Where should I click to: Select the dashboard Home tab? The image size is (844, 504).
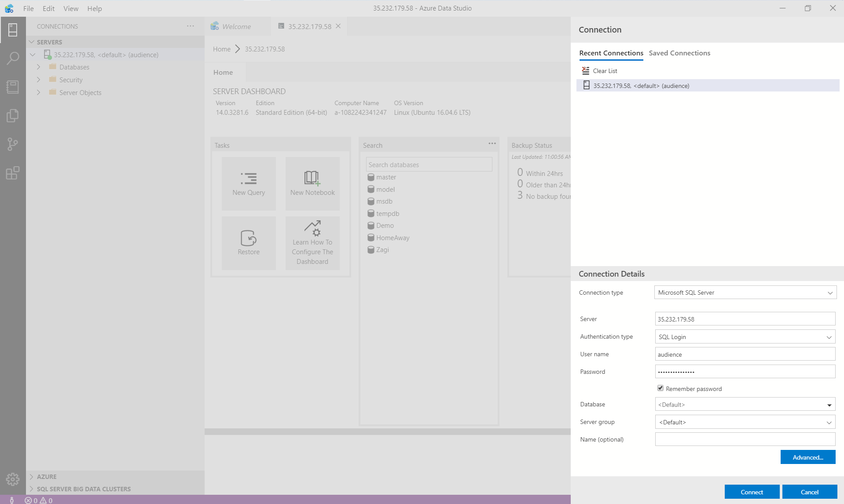223,72
